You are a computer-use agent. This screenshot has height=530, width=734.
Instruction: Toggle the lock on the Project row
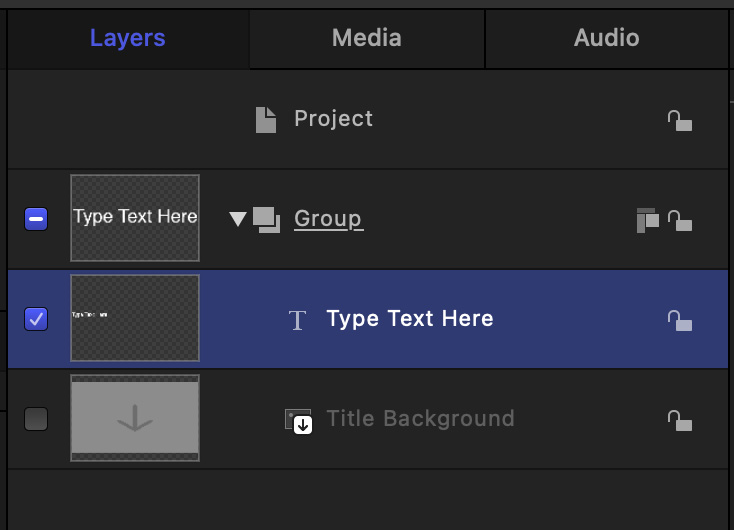[x=680, y=121]
